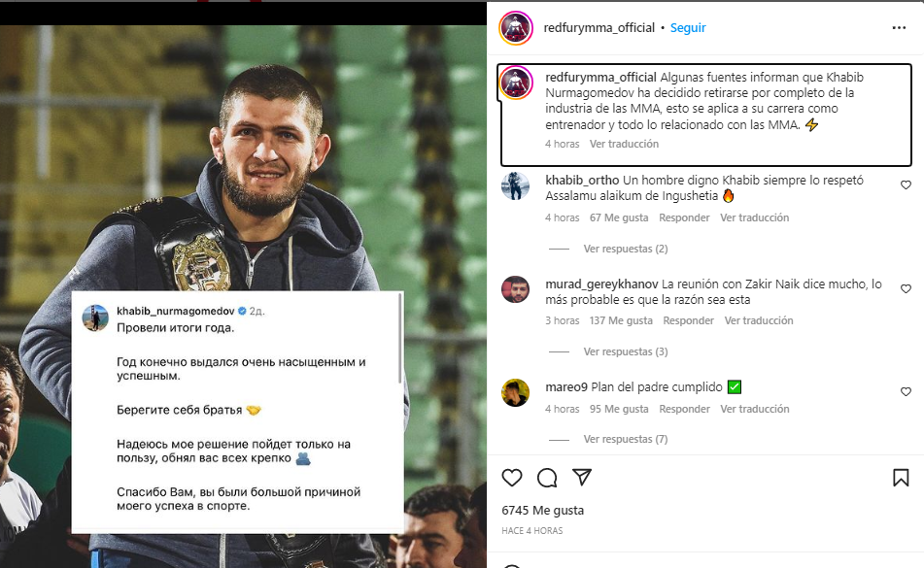This screenshot has width=924, height=568.
Task: Save the post with the bookmark icon
Action: pyautogui.click(x=901, y=478)
